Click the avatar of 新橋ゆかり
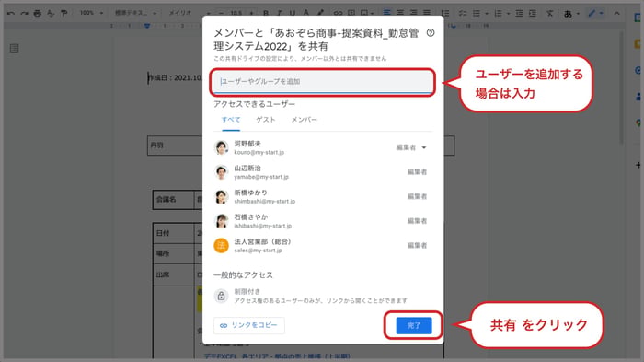The height and width of the screenshot is (362, 644). (221, 196)
